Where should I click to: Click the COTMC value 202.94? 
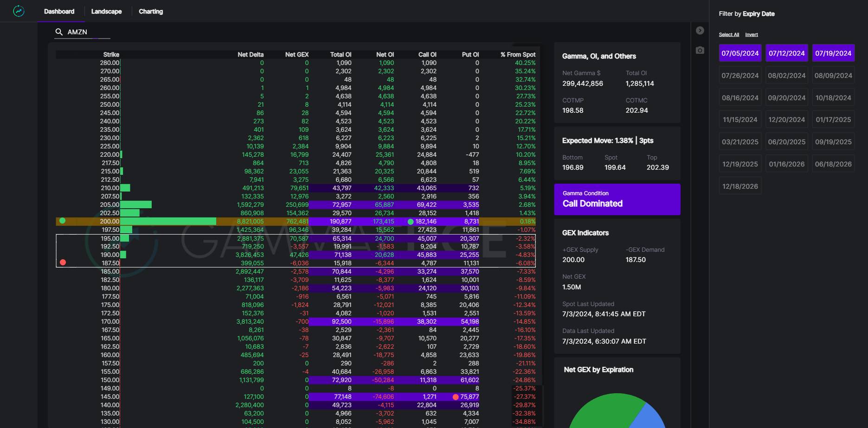point(637,110)
